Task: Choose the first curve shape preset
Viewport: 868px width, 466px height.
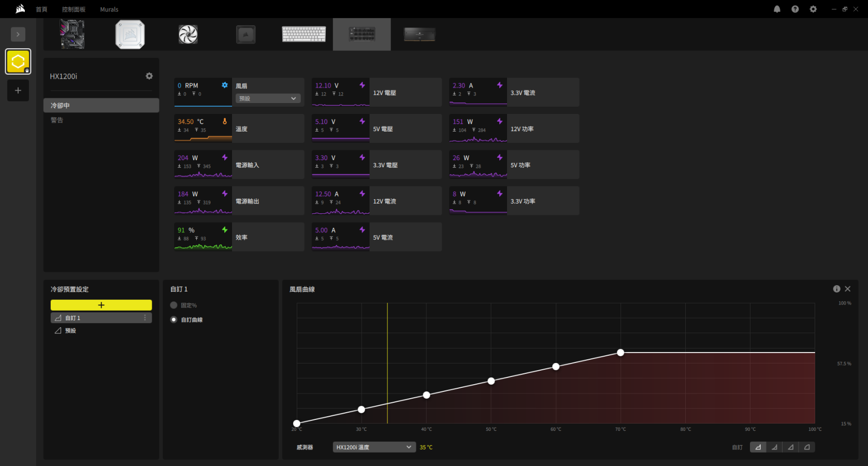Action: coord(758,447)
